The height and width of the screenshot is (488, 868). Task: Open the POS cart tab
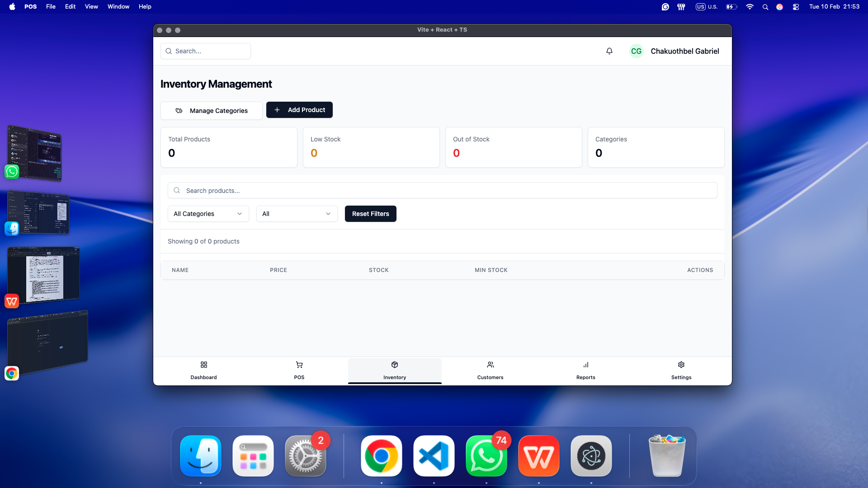[x=299, y=371]
